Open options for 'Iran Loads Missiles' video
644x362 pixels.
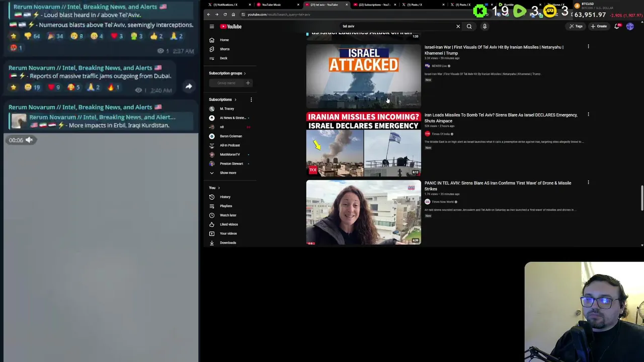(x=588, y=115)
